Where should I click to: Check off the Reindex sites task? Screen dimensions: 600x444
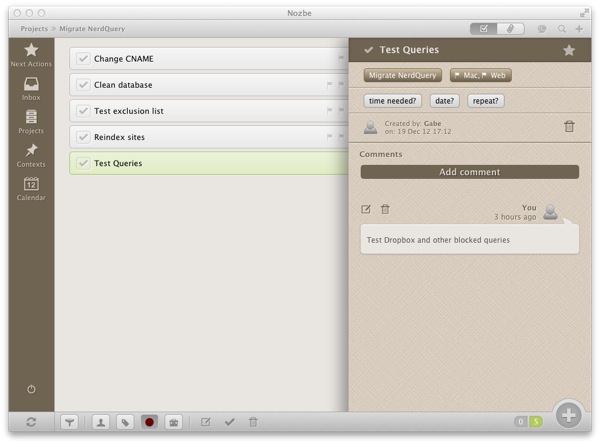click(x=83, y=137)
